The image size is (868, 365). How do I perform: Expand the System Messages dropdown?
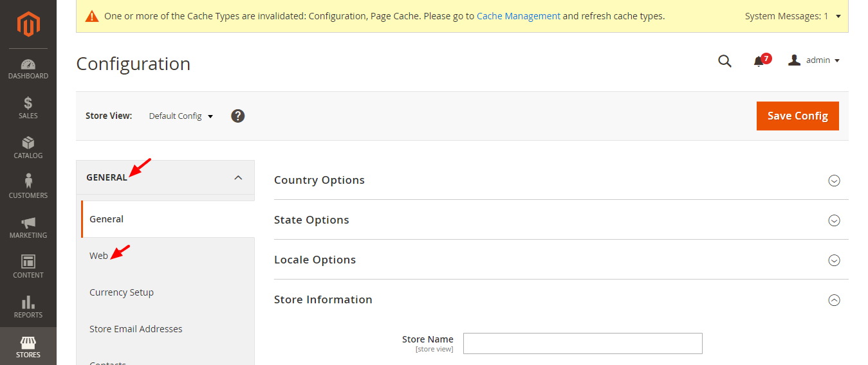click(838, 16)
